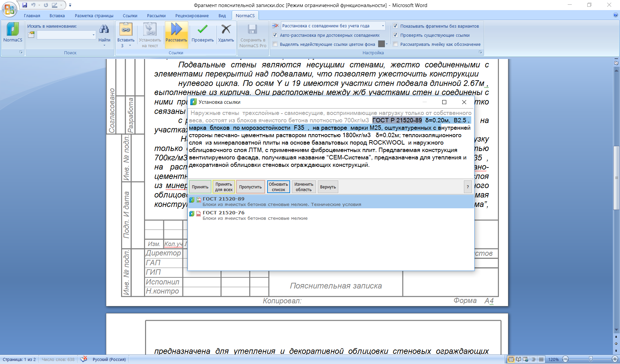Screen dimensions: 620x364
Task: Open the Office button menu
Action: [9, 9]
